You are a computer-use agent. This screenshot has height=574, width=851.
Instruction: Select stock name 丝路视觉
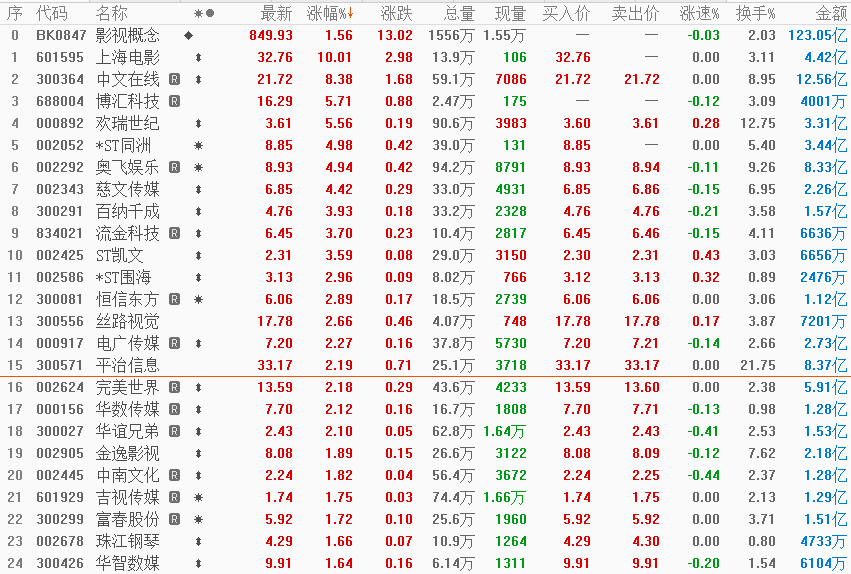pos(128,321)
